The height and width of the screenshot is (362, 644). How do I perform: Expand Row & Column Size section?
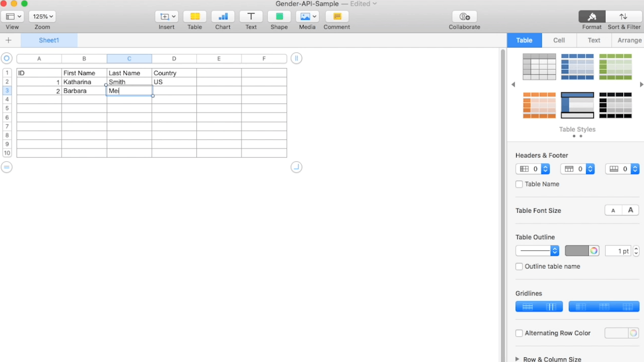[517, 359]
